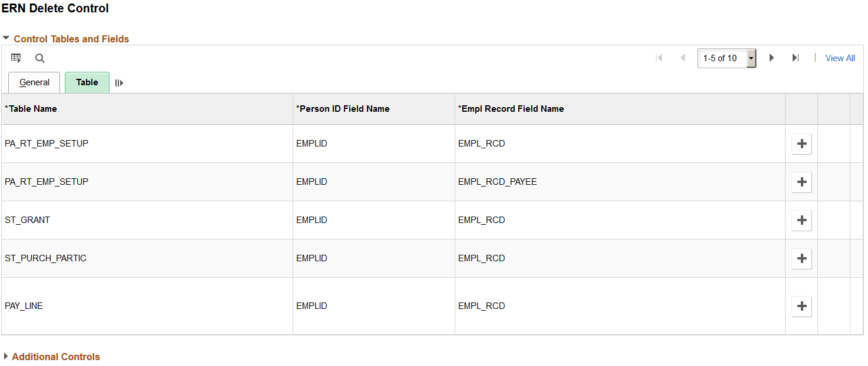Select the EMPLID value in the ST_GRANT row
Viewport: 868px width, 366px height.
pyautogui.click(x=312, y=219)
